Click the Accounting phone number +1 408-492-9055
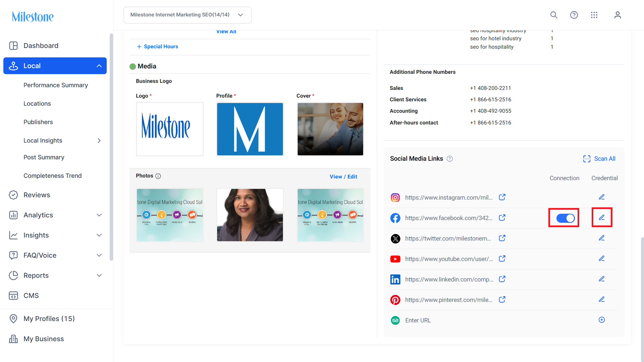The image size is (644, 362). click(x=491, y=111)
